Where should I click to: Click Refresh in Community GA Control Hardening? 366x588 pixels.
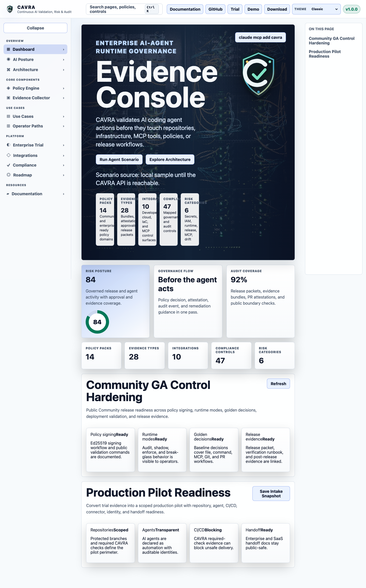(278, 384)
